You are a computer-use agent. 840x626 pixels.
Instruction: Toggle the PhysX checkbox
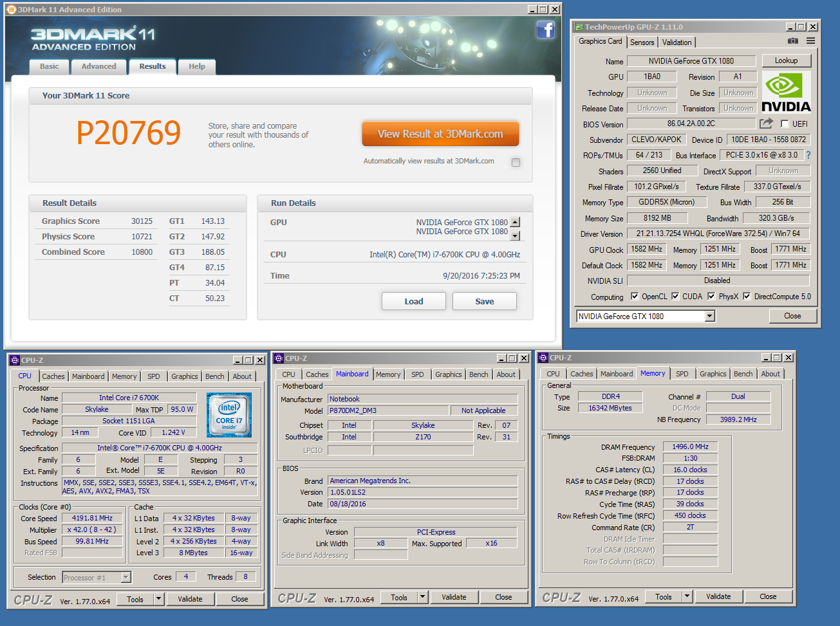[x=711, y=297]
